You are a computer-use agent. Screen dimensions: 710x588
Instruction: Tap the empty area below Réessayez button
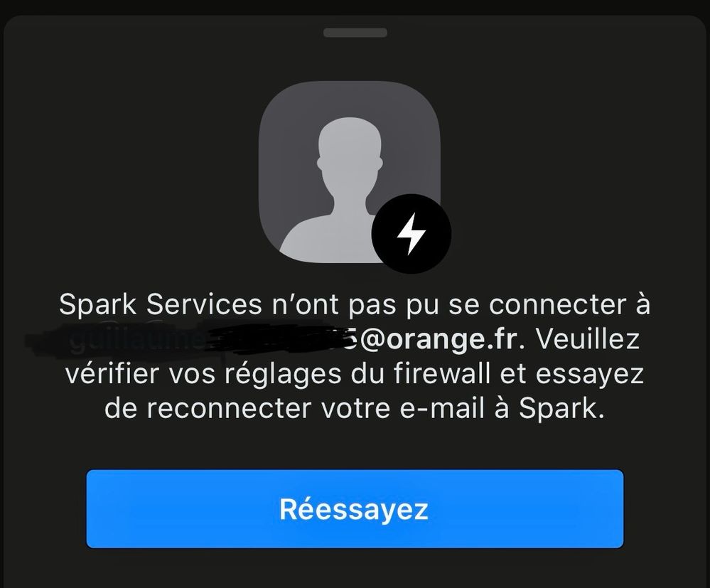pyautogui.click(x=355, y=569)
